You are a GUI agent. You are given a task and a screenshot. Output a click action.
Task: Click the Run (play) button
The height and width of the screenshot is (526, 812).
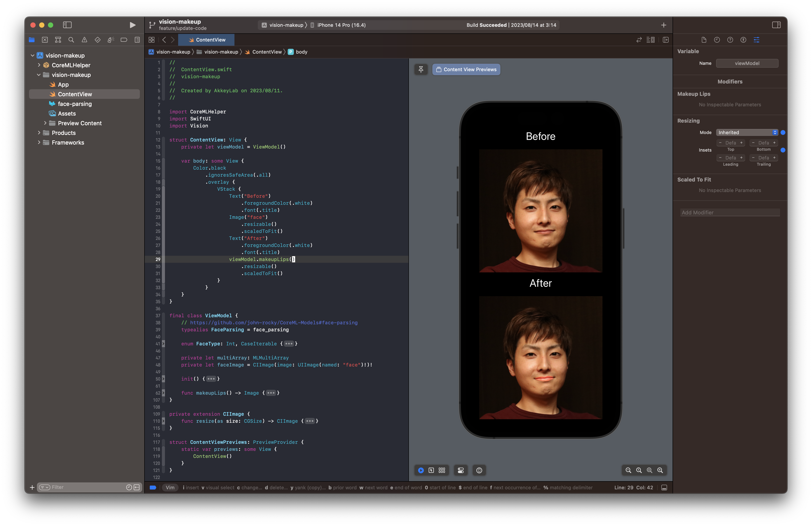point(132,25)
